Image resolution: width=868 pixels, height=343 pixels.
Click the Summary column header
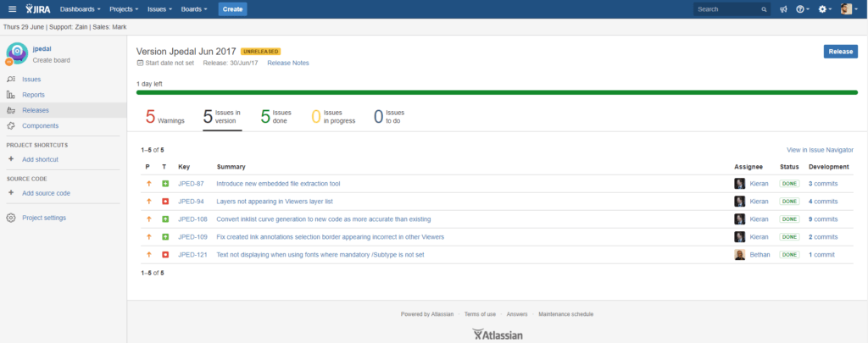click(x=231, y=167)
